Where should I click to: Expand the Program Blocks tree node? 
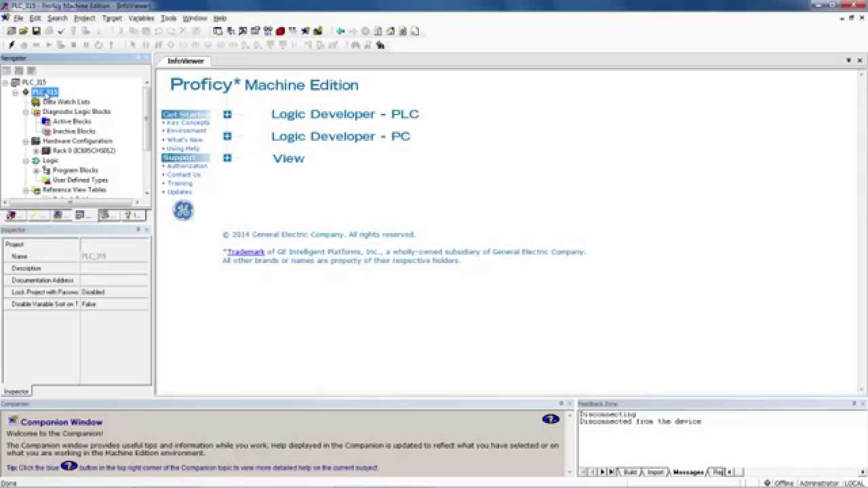click(x=36, y=170)
